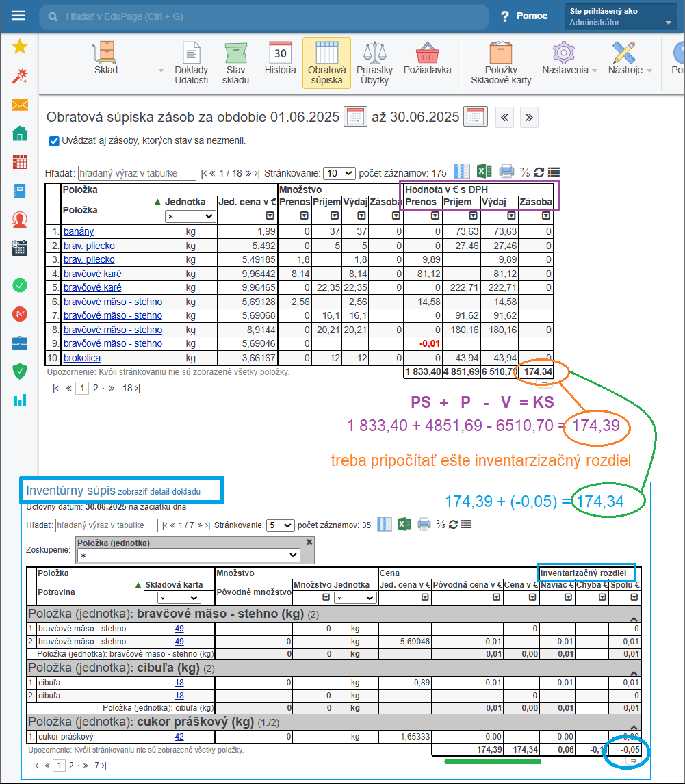Open the blue book sidebar icon
The image size is (685, 784).
pyautogui.click(x=19, y=191)
